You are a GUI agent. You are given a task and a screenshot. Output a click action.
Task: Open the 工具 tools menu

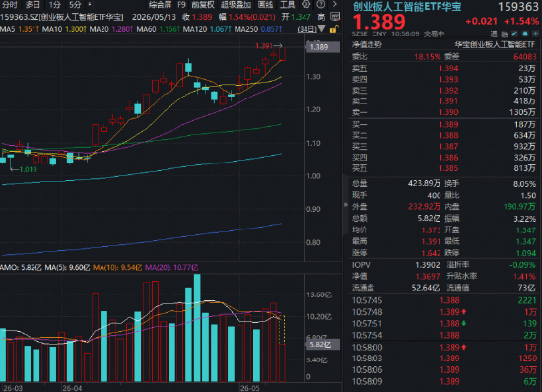point(287,5)
